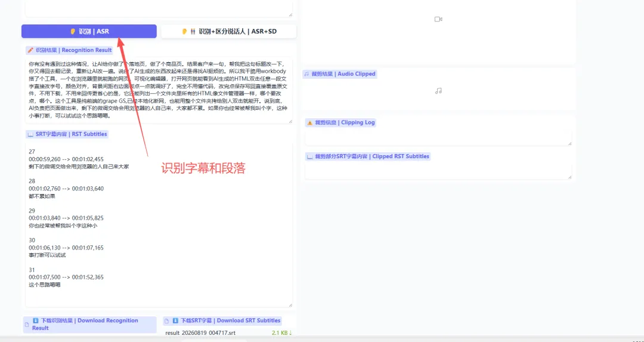
Task: Click subtitle line '事打断可以试试'
Action: (x=47, y=255)
